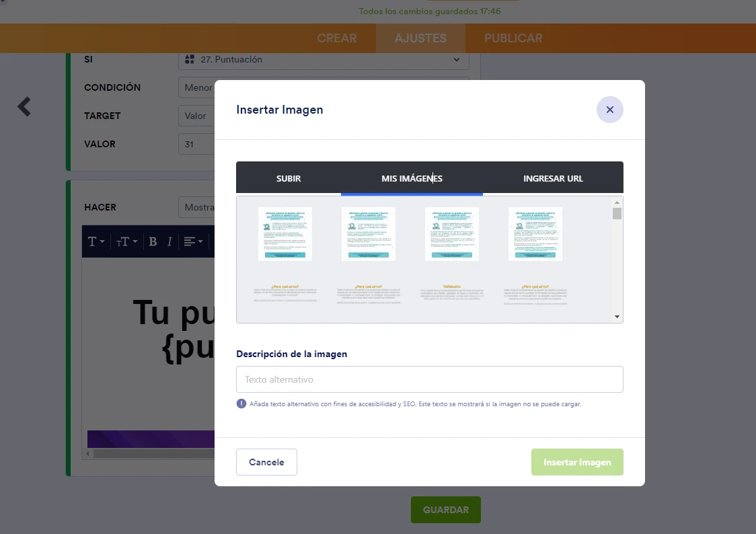Switch to the SUBIR tab
This screenshot has width=756, height=534.
(289, 178)
